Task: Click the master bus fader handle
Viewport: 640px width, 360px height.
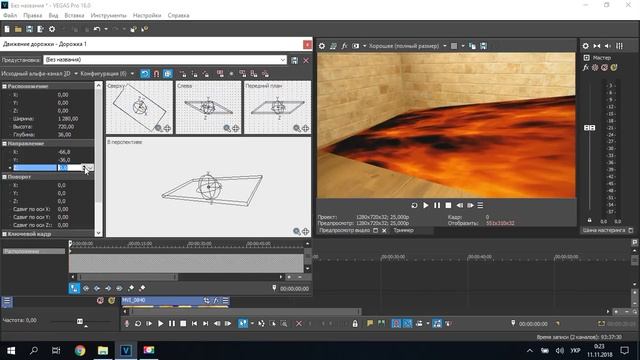Action: [589, 128]
